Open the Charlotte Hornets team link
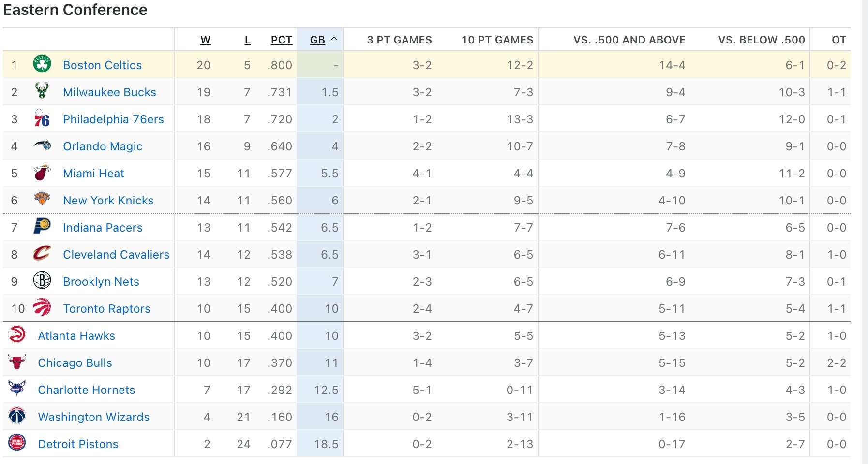Viewport: 868px width, 464px height. [87, 390]
